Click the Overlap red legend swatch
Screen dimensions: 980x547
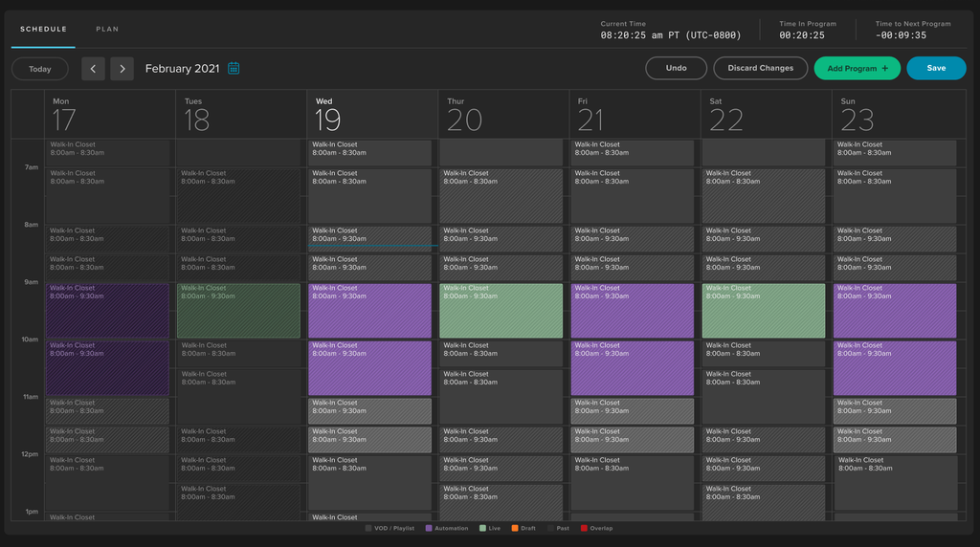point(585,528)
